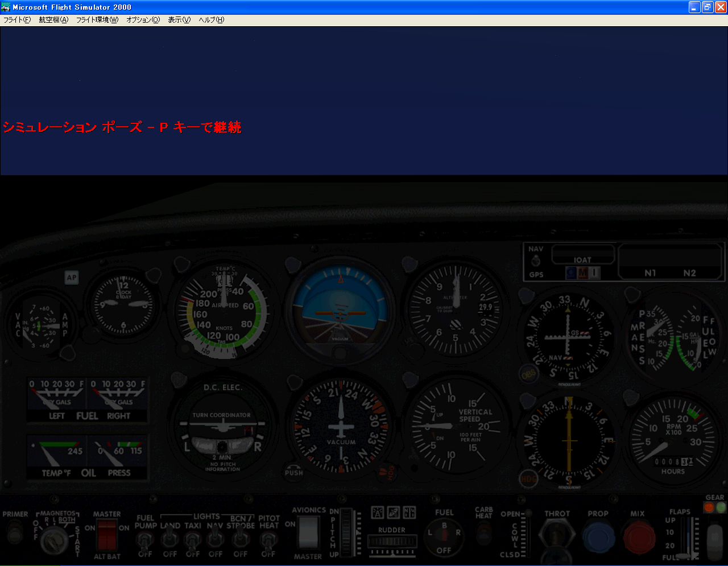Image resolution: width=728 pixels, height=566 pixels.
Task: Toggle the NAV/GPS switch
Action: pos(535,262)
